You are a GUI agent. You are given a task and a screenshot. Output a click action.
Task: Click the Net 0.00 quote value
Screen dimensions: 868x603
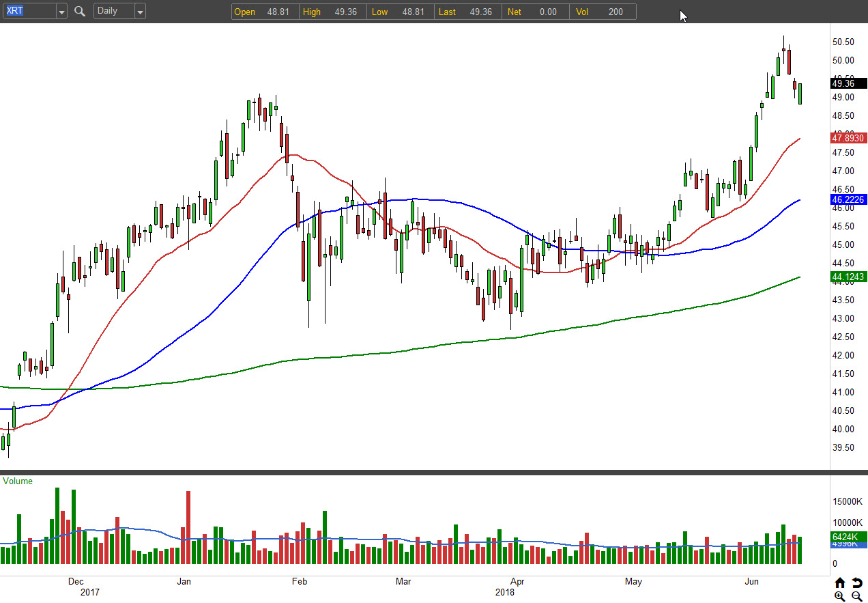[548, 12]
